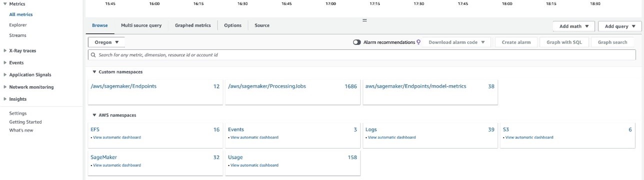Toggle the Alarm recommendations switch
The width and height of the screenshot is (644, 180).
pos(356,42)
